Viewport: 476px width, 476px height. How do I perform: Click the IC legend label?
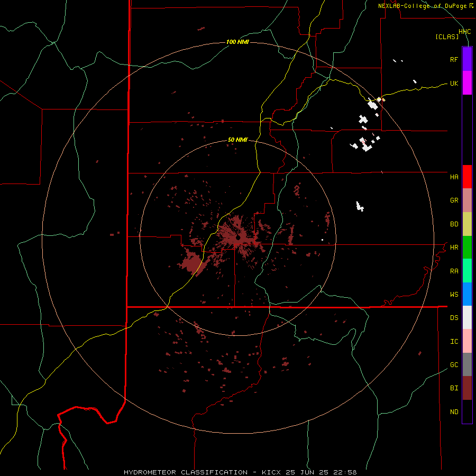[454, 341]
